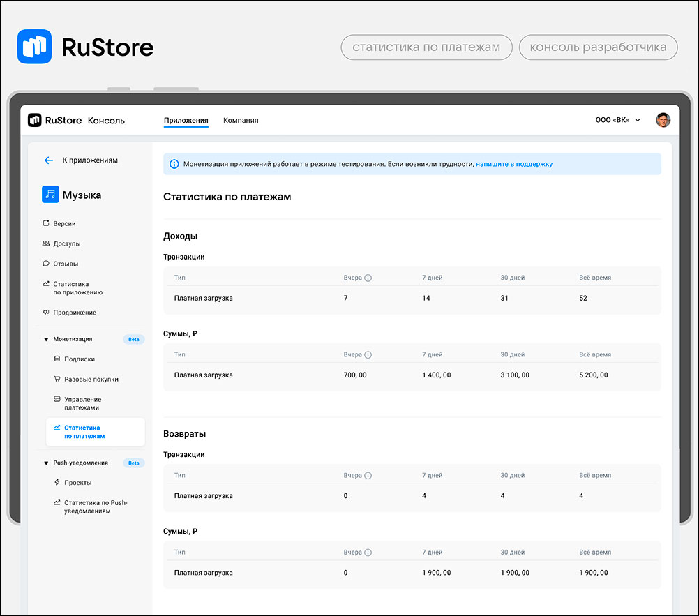Click the Музыка app music icon

click(50, 195)
